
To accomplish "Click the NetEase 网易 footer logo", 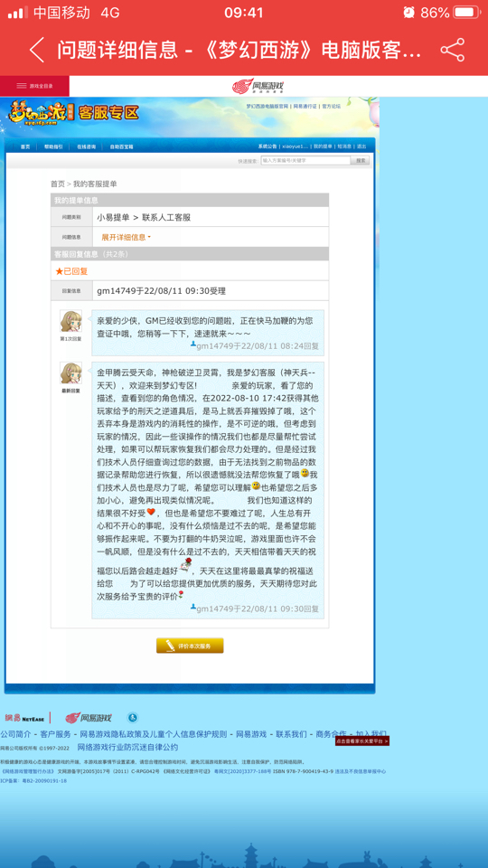I will click(x=24, y=718).
